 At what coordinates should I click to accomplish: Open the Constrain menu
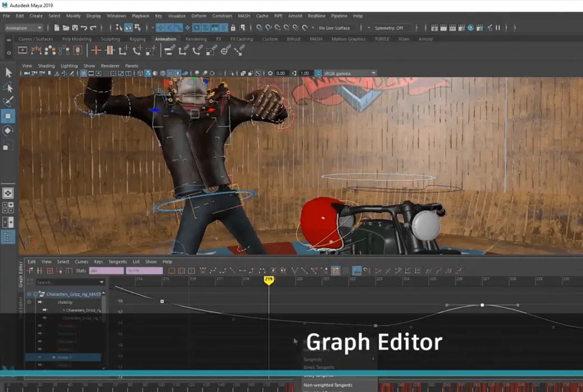(222, 16)
